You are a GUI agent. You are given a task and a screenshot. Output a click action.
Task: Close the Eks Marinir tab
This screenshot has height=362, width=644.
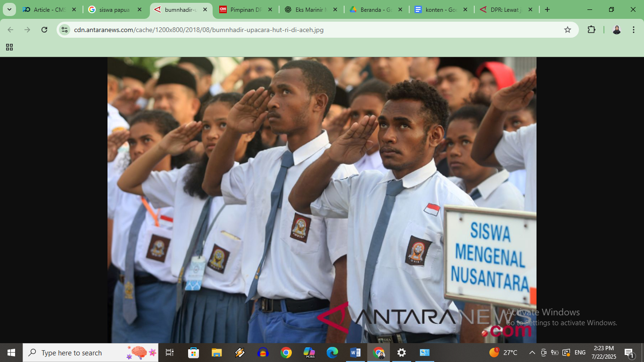point(335,9)
